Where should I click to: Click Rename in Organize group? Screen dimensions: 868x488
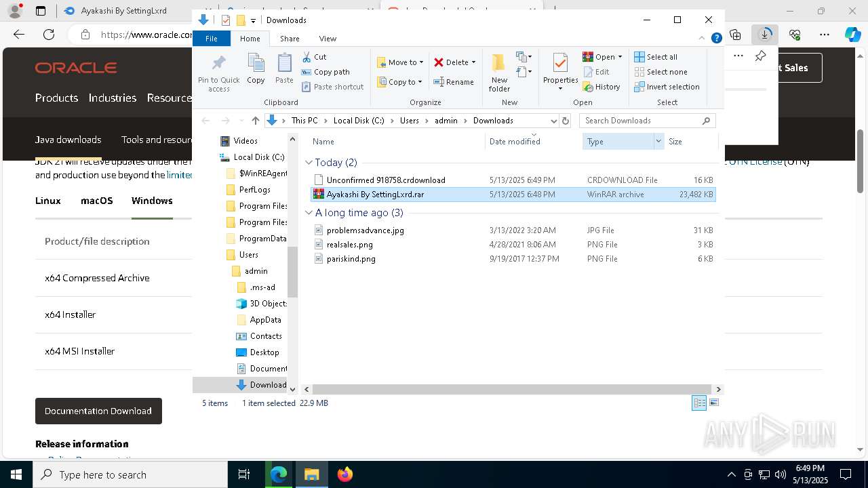(454, 82)
